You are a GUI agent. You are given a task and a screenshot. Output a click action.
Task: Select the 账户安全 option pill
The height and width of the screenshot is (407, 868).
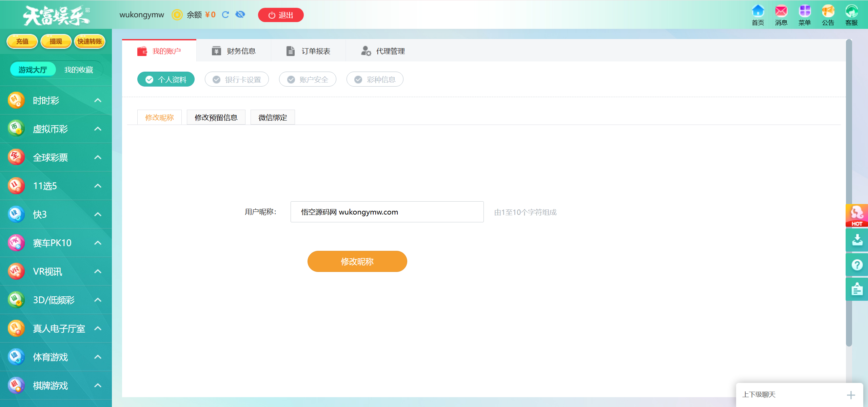point(308,79)
